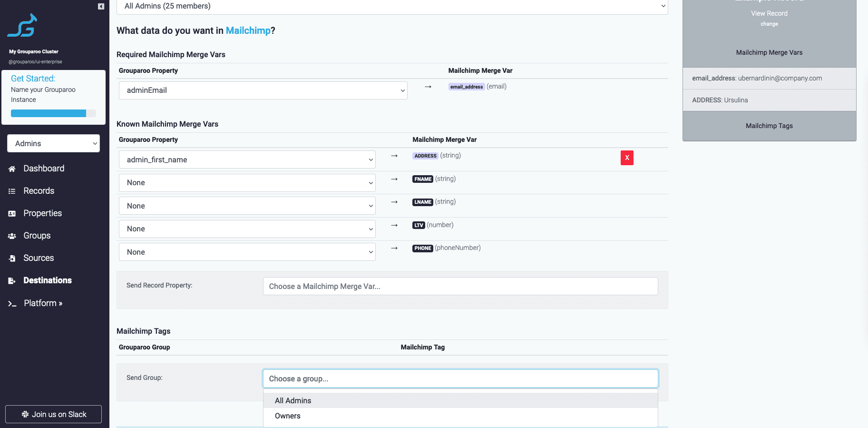Open the Mailchimp link in heading
This screenshot has width=868, height=428.
248,30
